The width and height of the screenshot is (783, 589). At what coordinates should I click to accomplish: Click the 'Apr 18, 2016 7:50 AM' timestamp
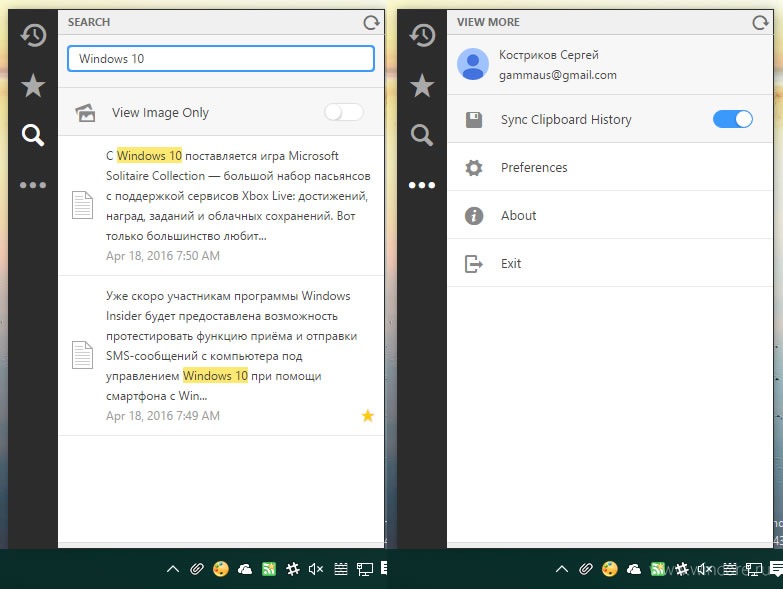pyautogui.click(x=163, y=256)
